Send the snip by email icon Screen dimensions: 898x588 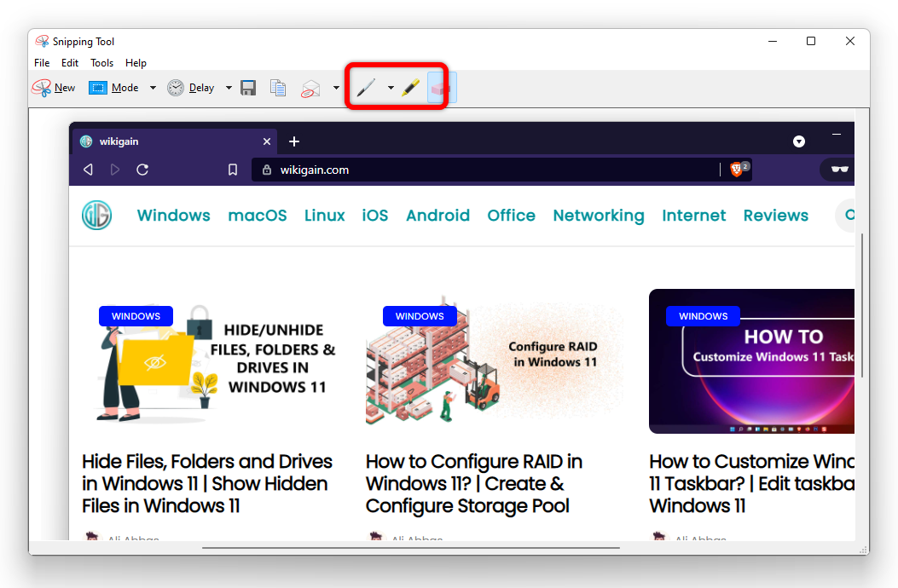coord(310,88)
